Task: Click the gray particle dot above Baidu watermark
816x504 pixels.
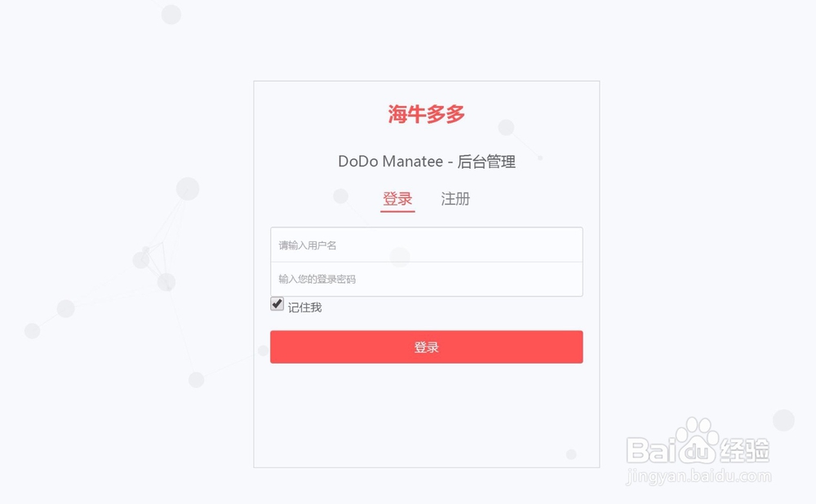Action: tap(783, 420)
